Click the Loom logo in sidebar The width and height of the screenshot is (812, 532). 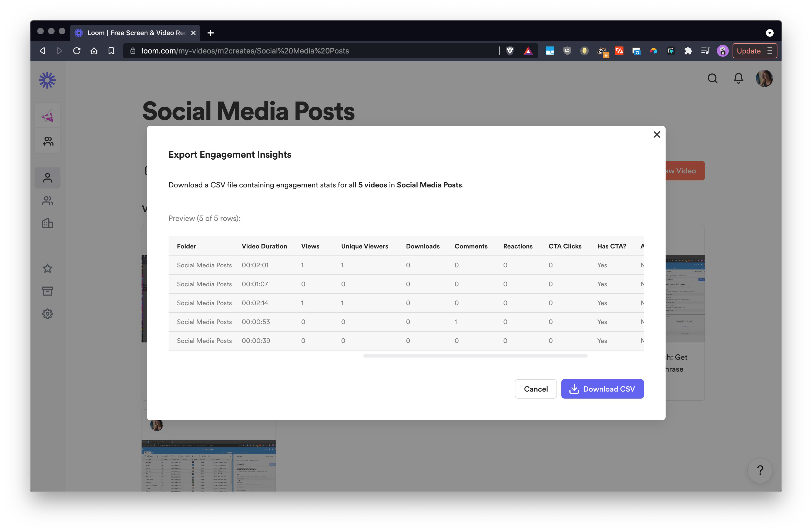(47, 80)
